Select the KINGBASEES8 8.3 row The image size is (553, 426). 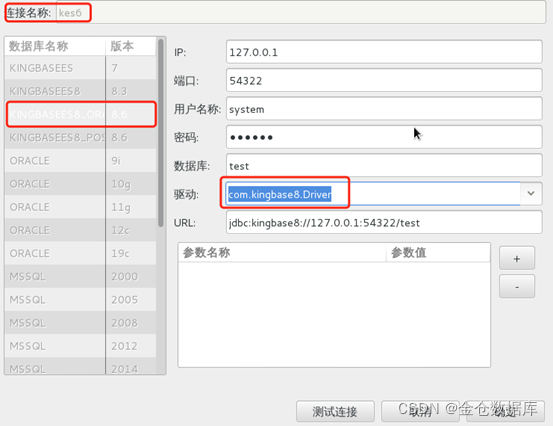click(80, 91)
